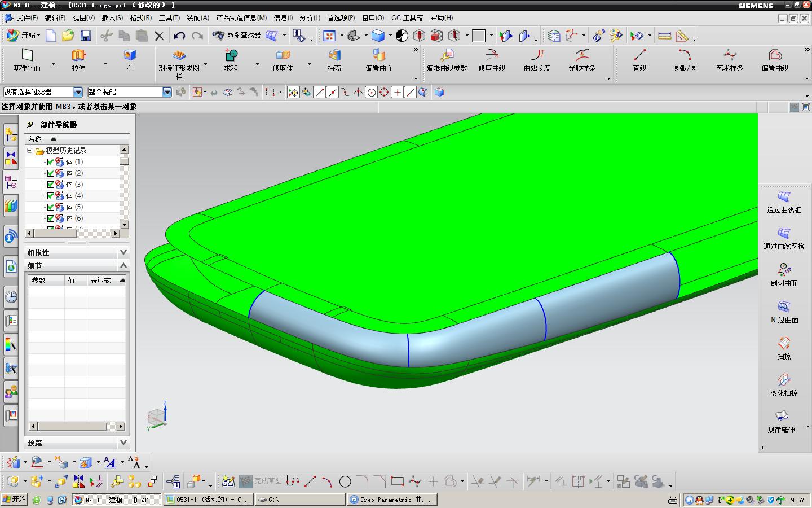The image size is (812, 508).
Task: Select the 光顺样条 smooth spline tool
Action: pos(582,60)
